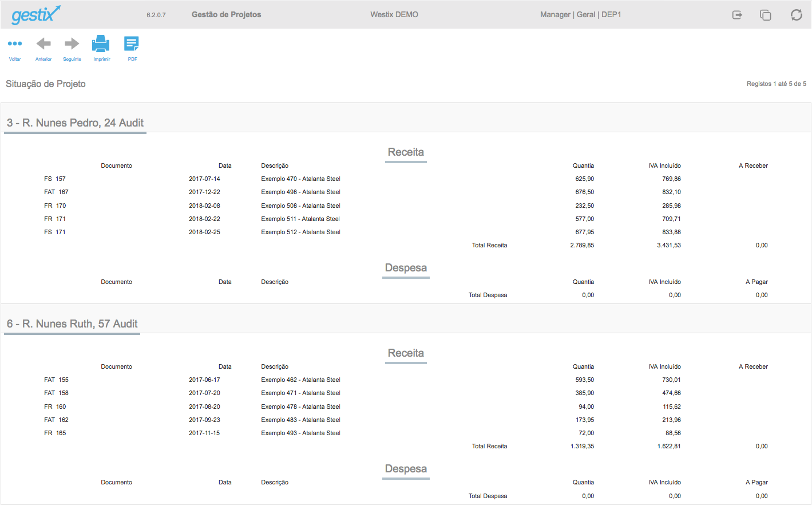Click the IVA value 833,88
The width and height of the screenshot is (812, 505).
click(x=671, y=232)
